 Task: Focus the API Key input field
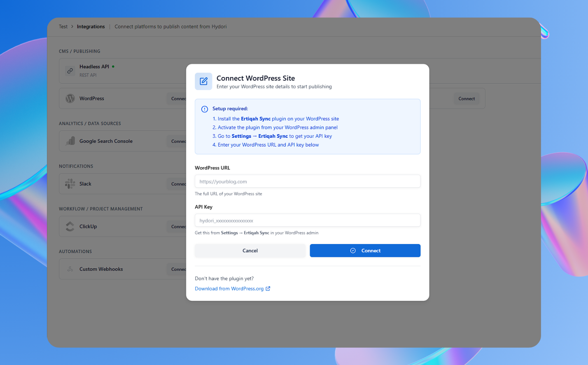tap(308, 221)
